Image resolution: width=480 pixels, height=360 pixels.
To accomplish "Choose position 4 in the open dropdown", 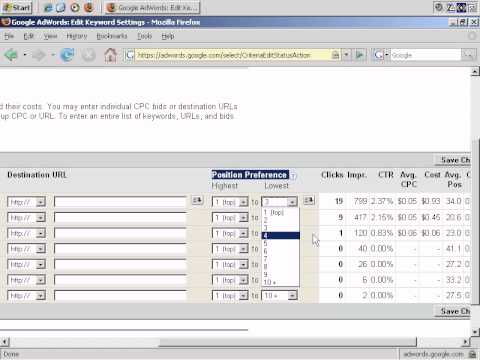I will point(280,236).
